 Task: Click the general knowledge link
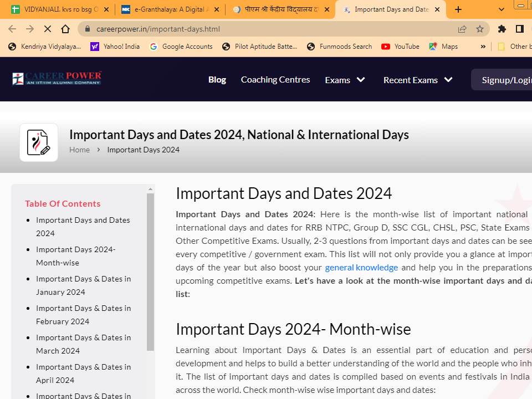[361, 267]
